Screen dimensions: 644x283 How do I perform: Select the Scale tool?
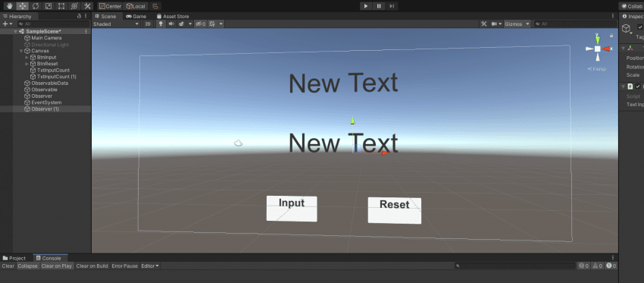click(48, 6)
